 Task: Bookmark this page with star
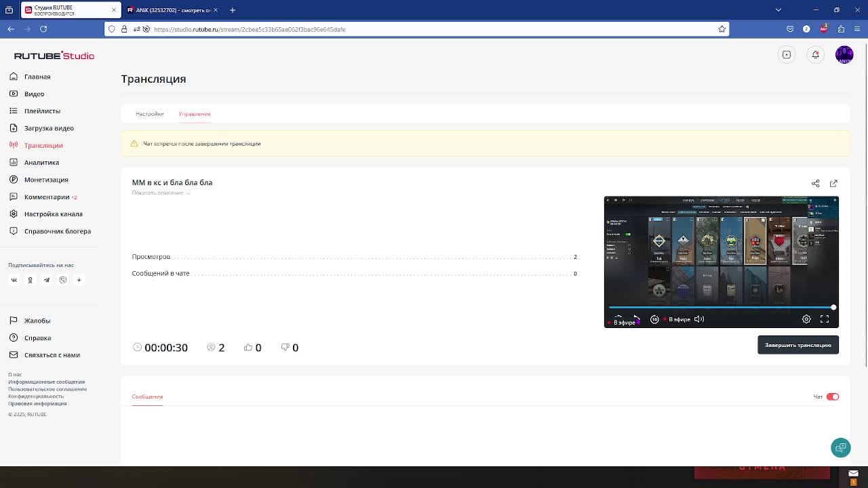[x=722, y=29]
